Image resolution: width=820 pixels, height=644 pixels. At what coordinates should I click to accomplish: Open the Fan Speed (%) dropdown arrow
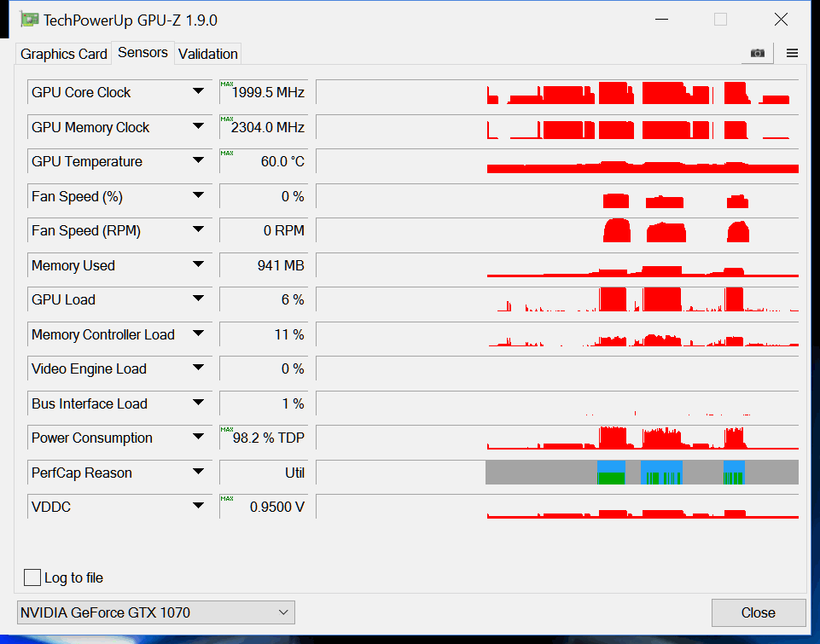(x=198, y=196)
